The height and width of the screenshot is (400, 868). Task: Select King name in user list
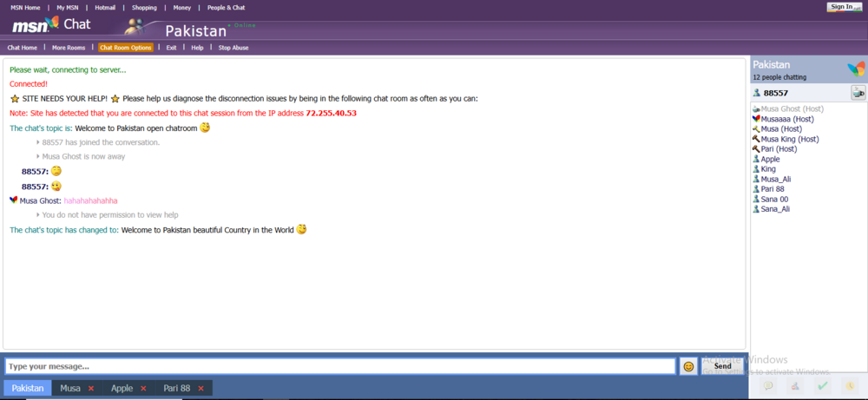click(768, 168)
